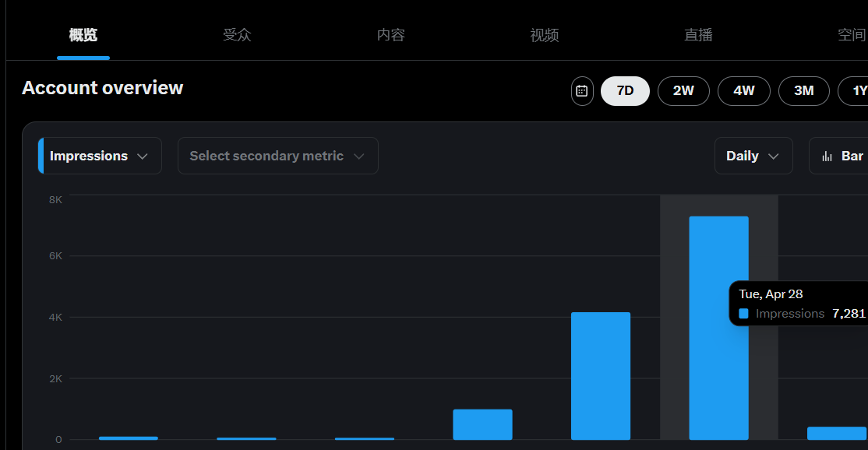868x450 pixels.
Task: Switch time range to 2W
Action: point(683,91)
